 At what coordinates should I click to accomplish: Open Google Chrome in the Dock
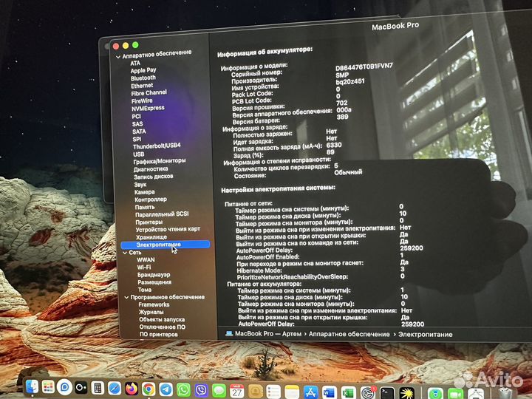(x=149, y=389)
